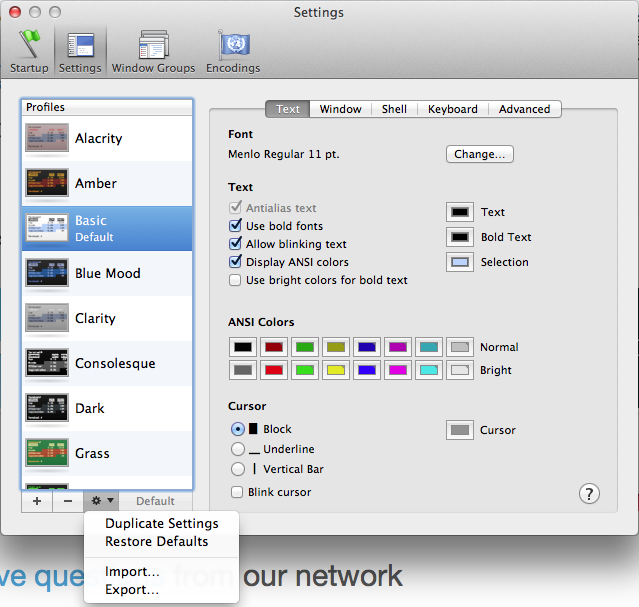Toggle the Antialias text checkbox
The width and height of the screenshot is (639, 607).
[235, 207]
